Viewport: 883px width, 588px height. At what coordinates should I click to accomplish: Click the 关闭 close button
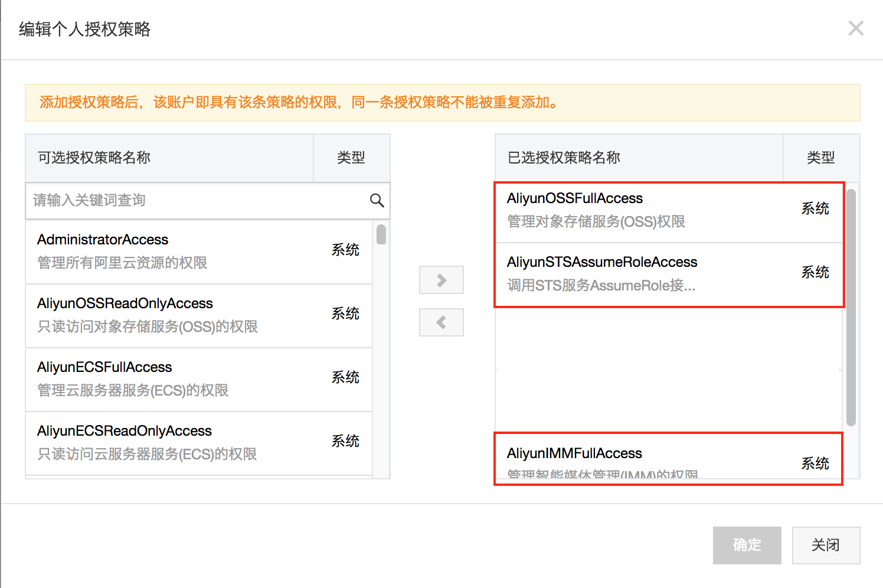826,545
